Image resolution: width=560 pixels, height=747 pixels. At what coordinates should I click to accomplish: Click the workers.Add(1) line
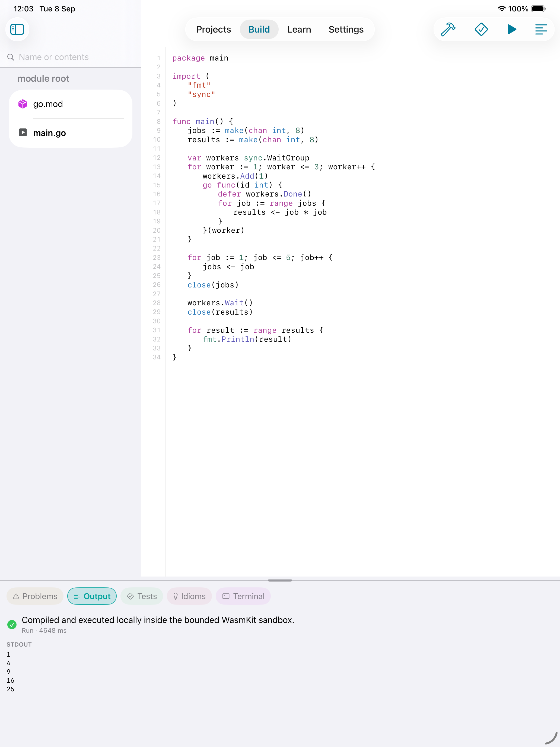click(x=235, y=176)
